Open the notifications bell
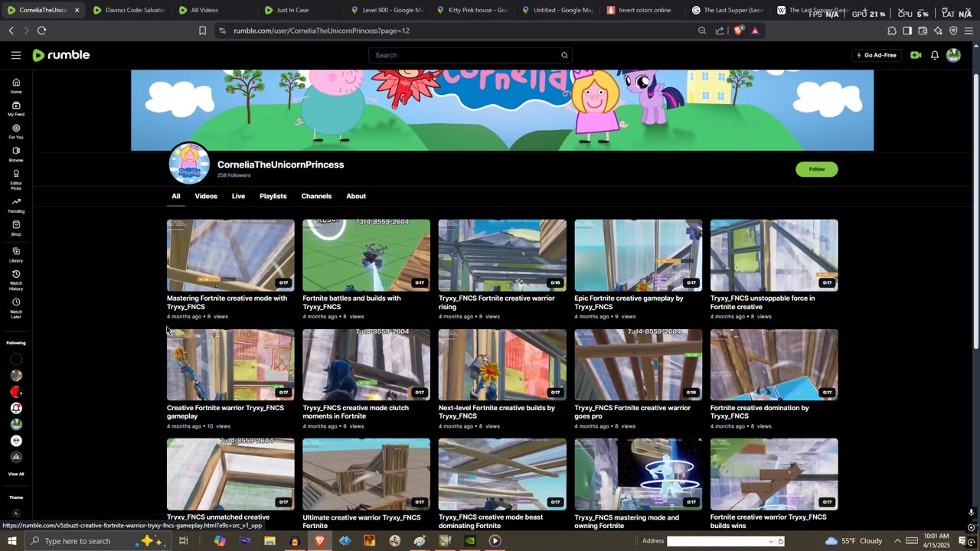Viewport: 980px width, 551px height. click(935, 55)
